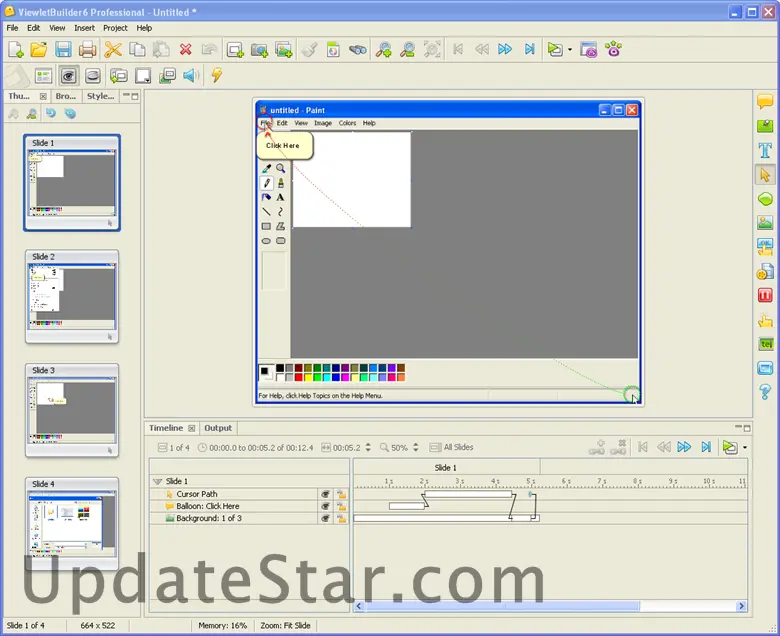780x636 pixels.
Task: Click the speaker sound icon
Action: pos(191,76)
